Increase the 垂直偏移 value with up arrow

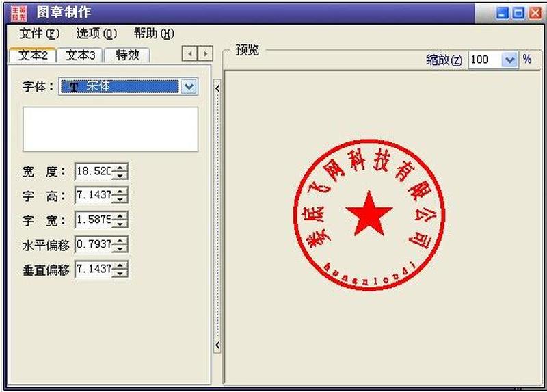pos(120,265)
